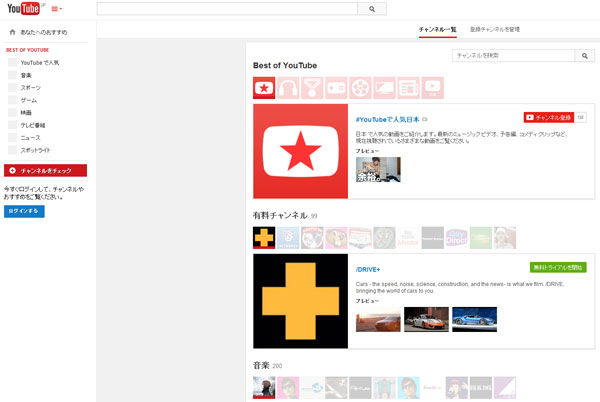Image resolution: width=600 pixels, height=402 pixels.
Task: Select the purple Gay Direct paid channel icon
Action: click(x=457, y=238)
